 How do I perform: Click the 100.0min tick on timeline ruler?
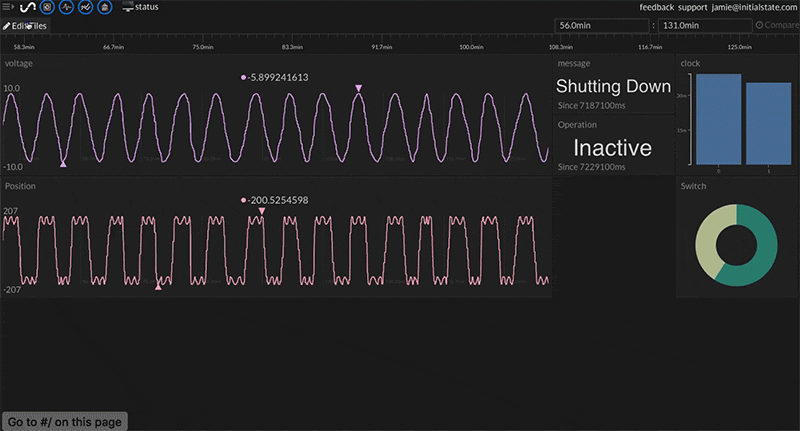pos(471,46)
